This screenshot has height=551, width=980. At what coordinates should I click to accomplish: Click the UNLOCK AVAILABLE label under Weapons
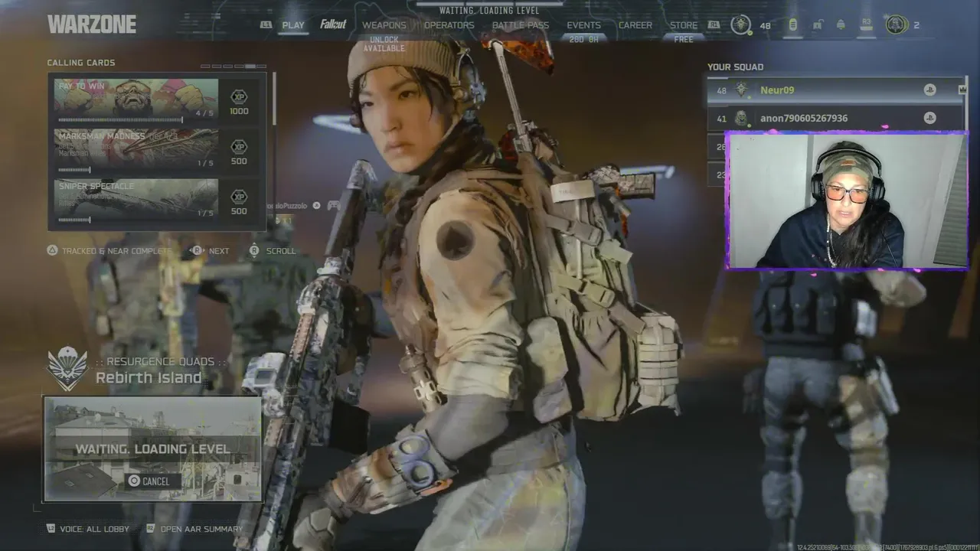tap(384, 44)
